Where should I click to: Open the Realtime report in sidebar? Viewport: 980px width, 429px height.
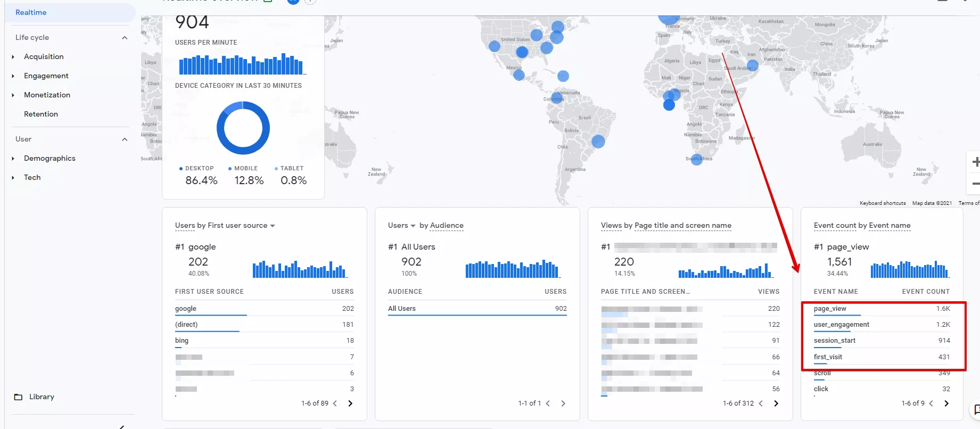70,12
